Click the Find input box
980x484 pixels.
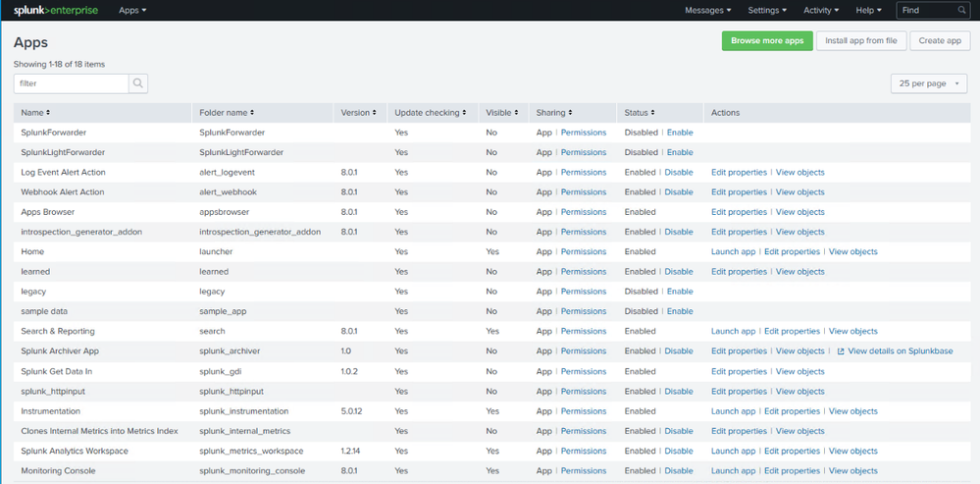tap(926, 10)
